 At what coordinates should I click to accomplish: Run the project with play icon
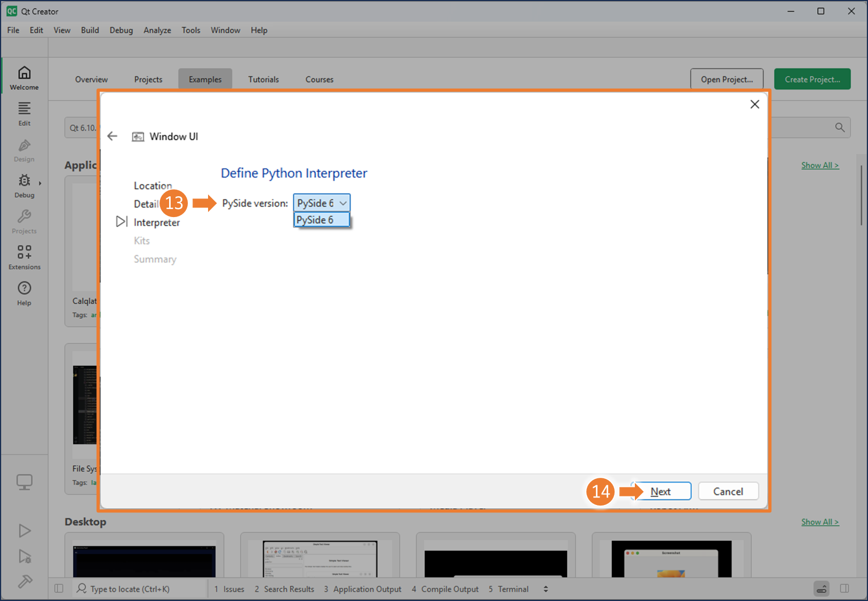(x=25, y=531)
